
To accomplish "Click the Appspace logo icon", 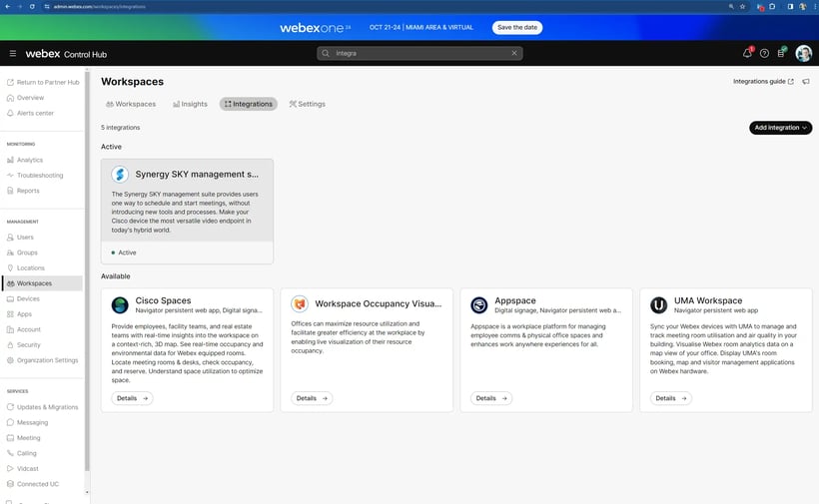I will click(x=479, y=304).
